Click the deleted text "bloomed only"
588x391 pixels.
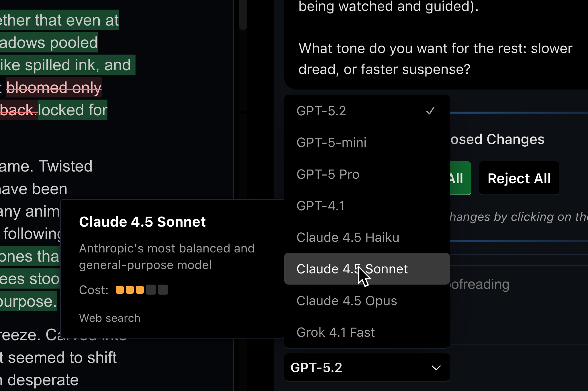pyautogui.click(x=54, y=87)
